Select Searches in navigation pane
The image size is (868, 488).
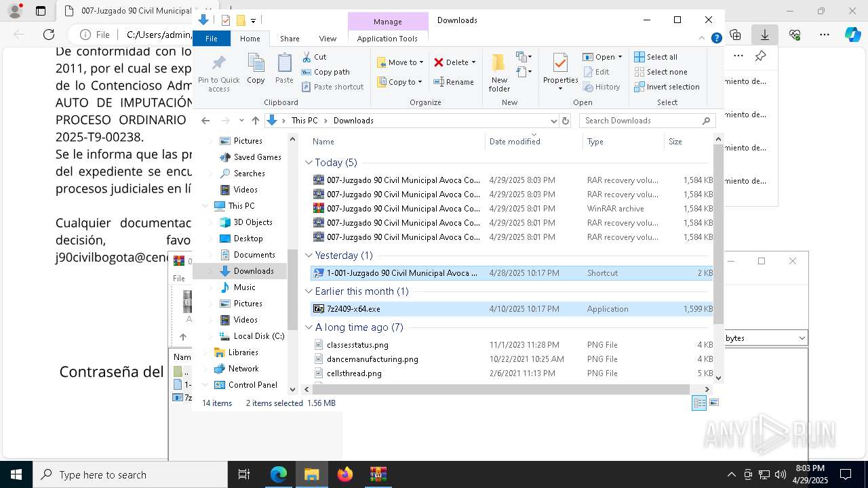242,174
